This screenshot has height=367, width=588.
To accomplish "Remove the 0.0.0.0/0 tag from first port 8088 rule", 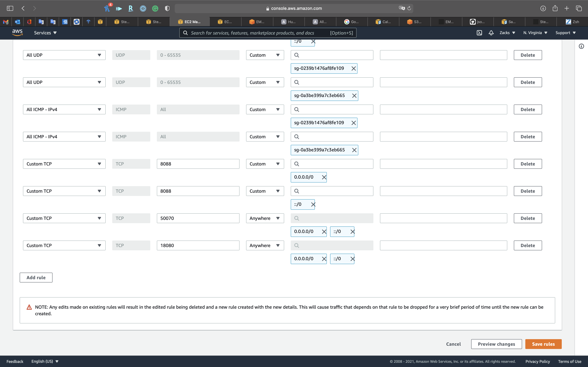I will tap(324, 177).
